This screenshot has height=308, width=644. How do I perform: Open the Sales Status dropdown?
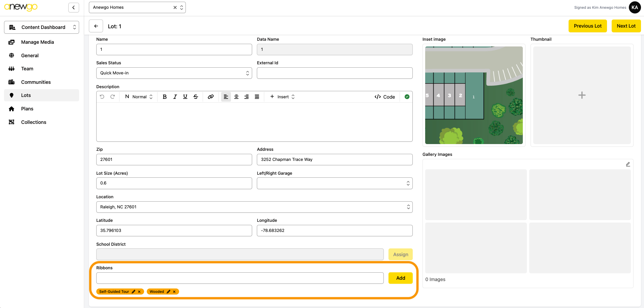tap(174, 73)
